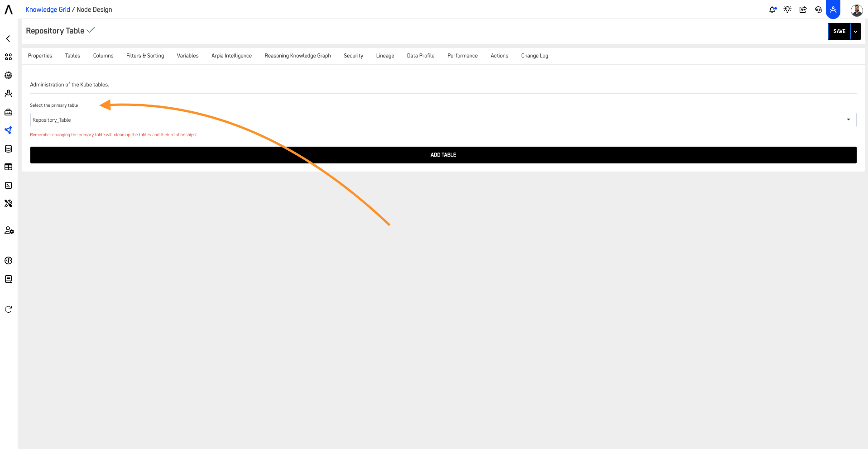Open the wrench and screwdriver tools icon

point(8,204)
